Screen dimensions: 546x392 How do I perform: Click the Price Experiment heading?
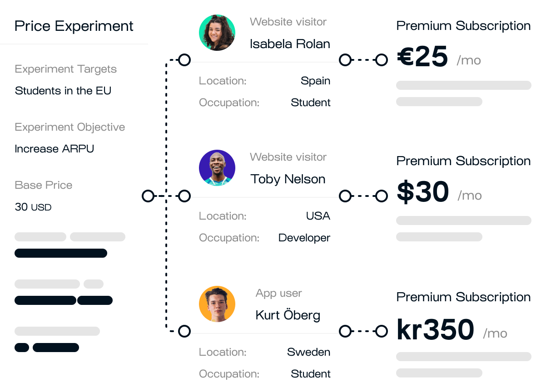74,26
